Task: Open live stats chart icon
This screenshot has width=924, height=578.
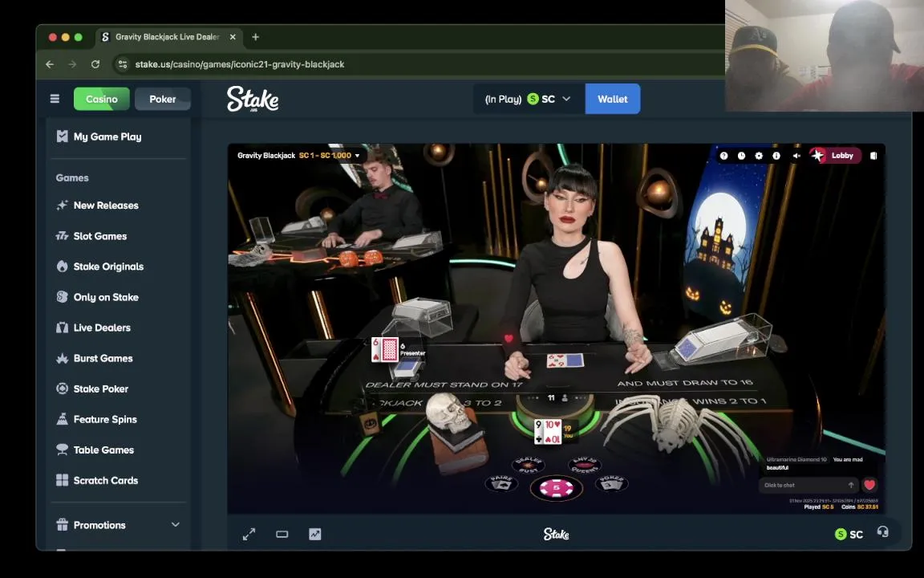Action: pyautogui.click(x=315, y=535)
